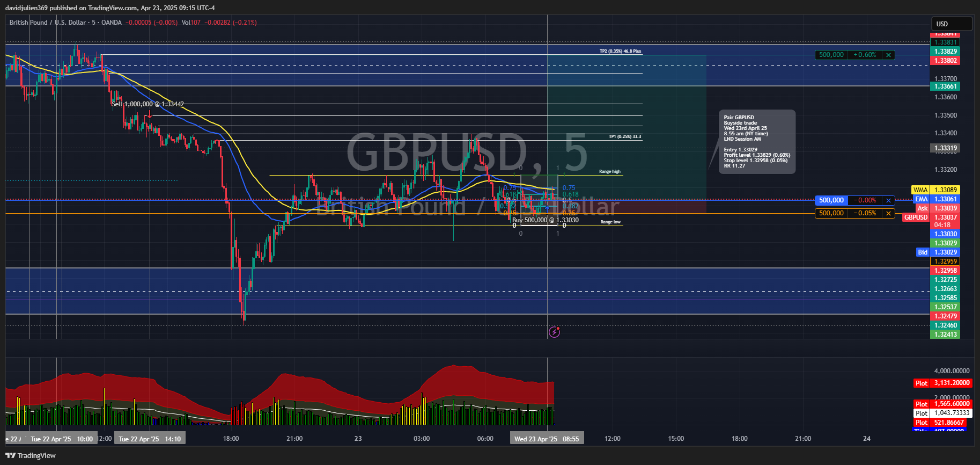Click the 'Range low' label
The image size is (980, 465).
[610, 222]
